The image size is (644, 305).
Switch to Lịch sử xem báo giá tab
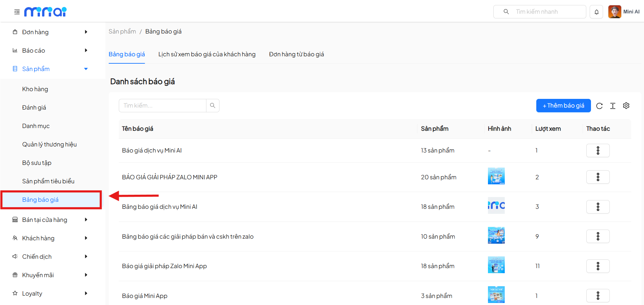(207, 54)
